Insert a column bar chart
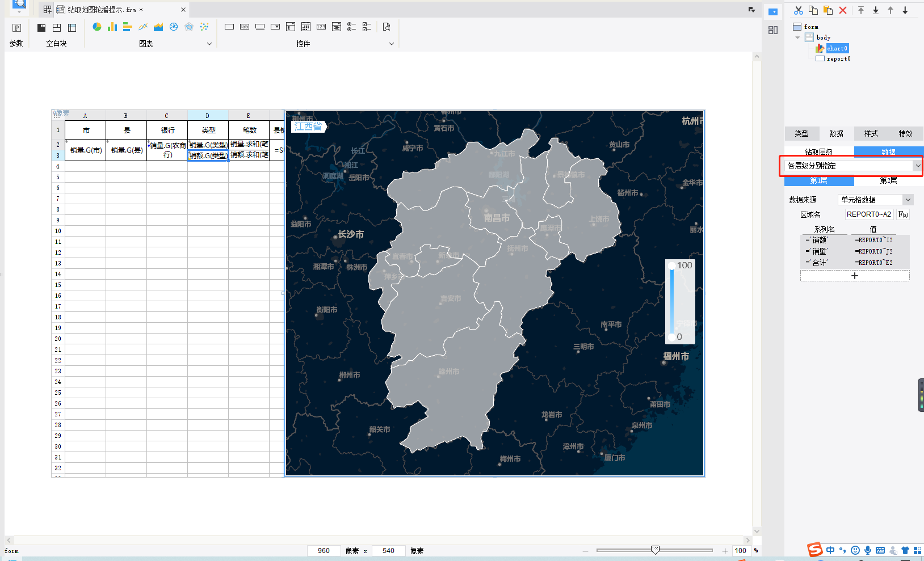The width and height of the screenshot is (924, 561). [x=112, y=27]
